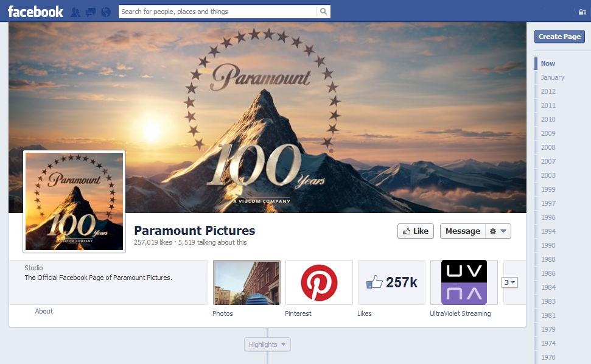Jump to 1997 in the timeline
Viewport: 591px width, 364px height.
(x=548, y=203)
